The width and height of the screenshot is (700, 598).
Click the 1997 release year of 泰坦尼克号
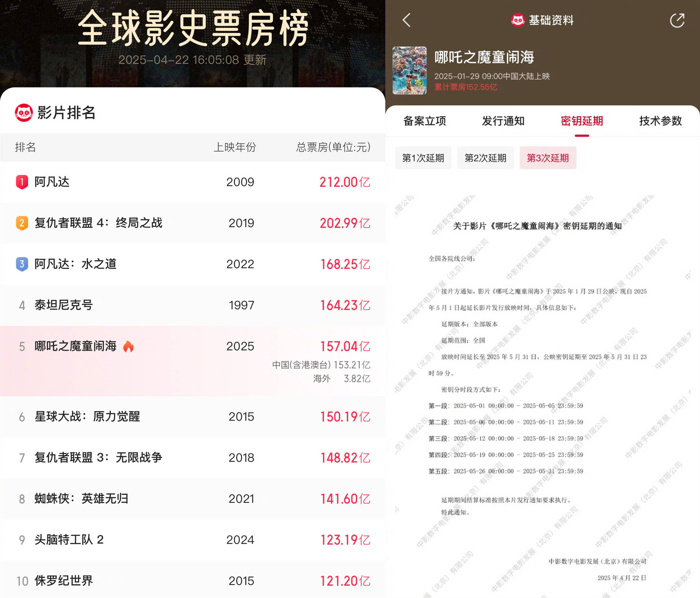241,305
